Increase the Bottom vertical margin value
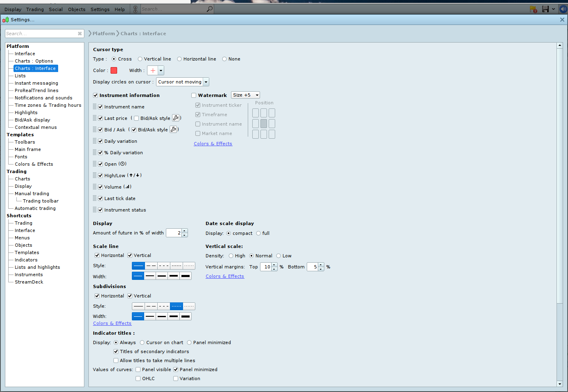Image resolution: width=568 pixels, height=392 pixels. (x=321, y=265)
